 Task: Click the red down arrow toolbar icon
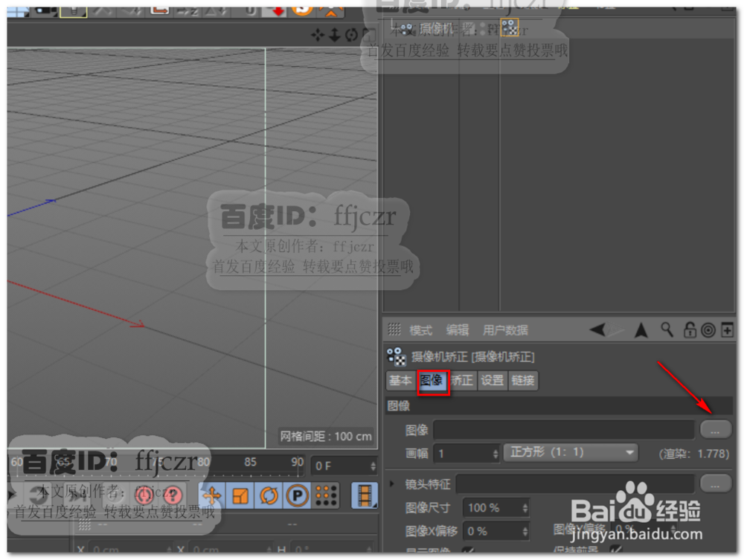277,11
